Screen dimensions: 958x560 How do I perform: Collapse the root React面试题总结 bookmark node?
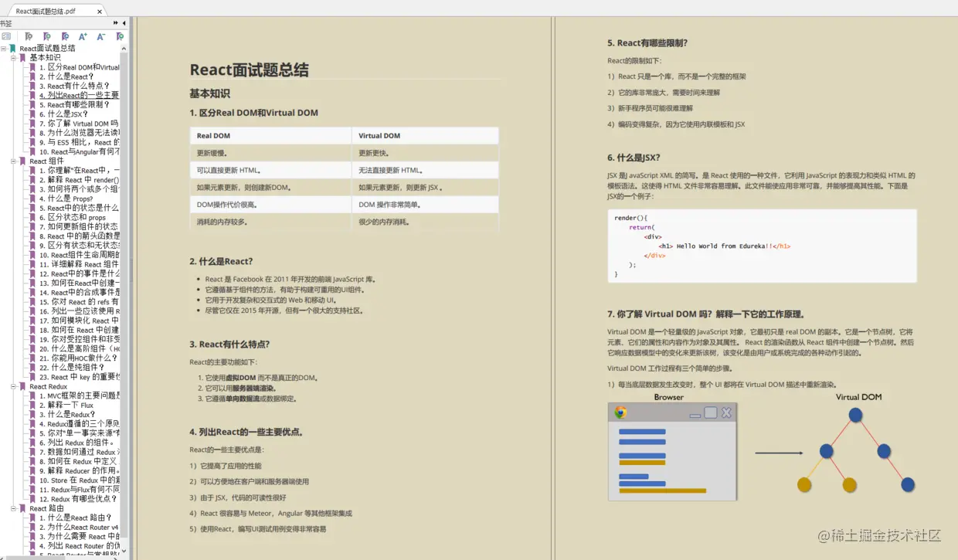[4, 48]
